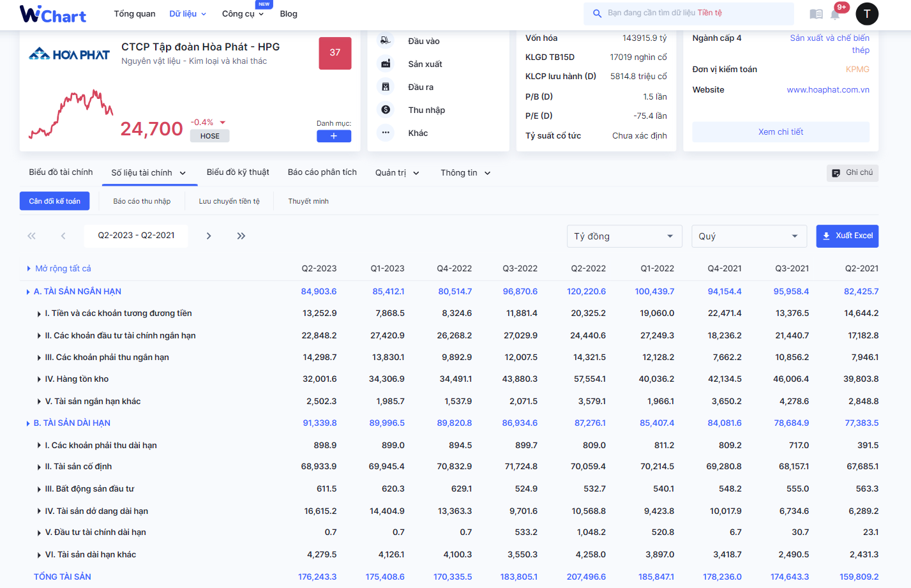Click the Sản xuất factory icon

click(386, 64)
